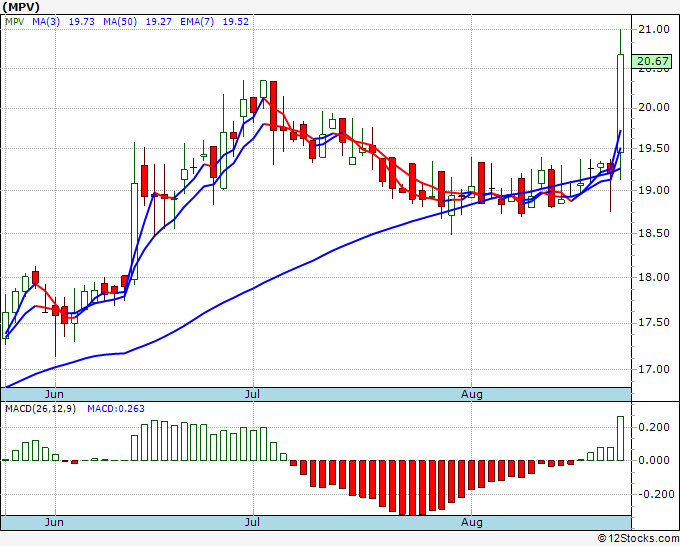Click the tallest green MACD bar at right
This screenshot has height=546, width=680.
(621, 438)
